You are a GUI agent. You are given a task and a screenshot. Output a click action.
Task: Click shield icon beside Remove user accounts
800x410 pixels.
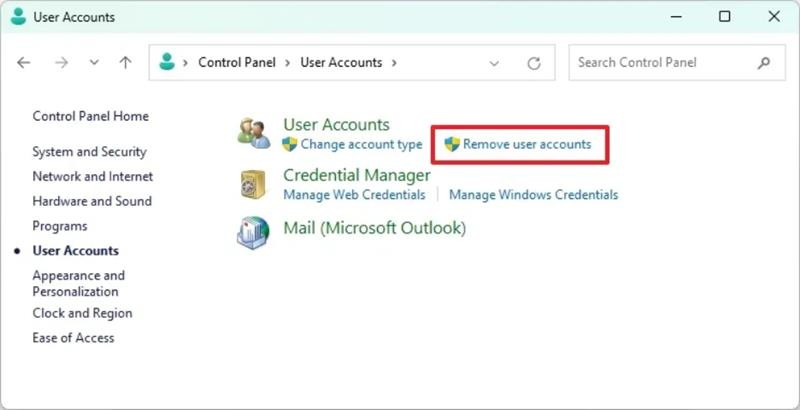pos(452,144)
